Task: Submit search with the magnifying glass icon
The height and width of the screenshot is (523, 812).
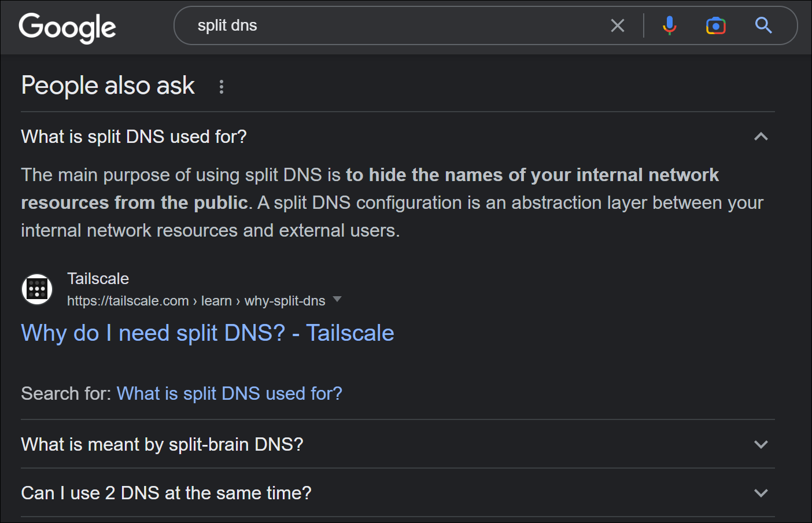Action: point(763,25)
